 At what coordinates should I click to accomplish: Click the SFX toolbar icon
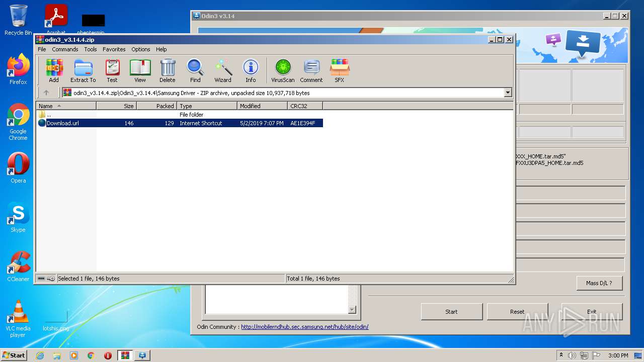point(340,71)
